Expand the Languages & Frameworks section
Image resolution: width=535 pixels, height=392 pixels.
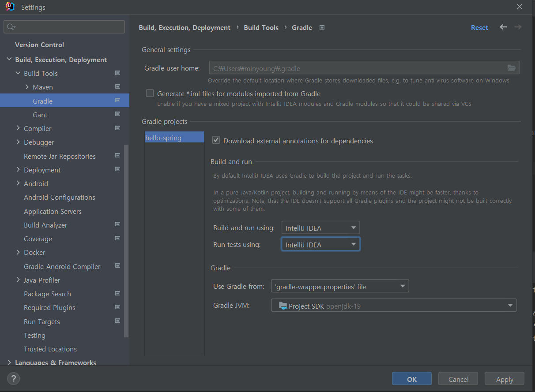9,362
